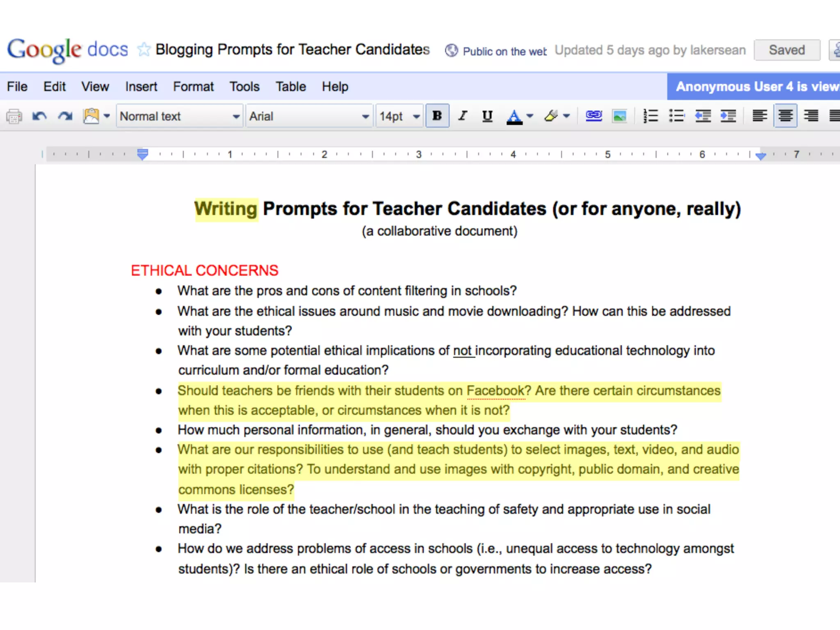Insert a link using the link icon

click(593, 116)
